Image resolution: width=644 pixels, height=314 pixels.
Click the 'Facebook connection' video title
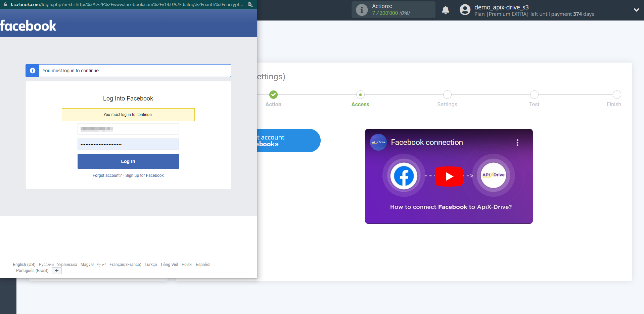click(x=427, y=142)
